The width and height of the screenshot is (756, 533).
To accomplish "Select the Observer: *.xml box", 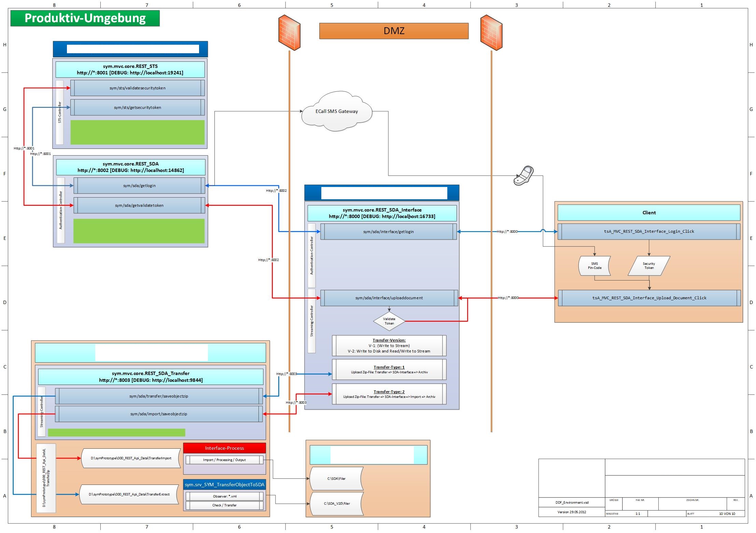I will coord(225,496).
